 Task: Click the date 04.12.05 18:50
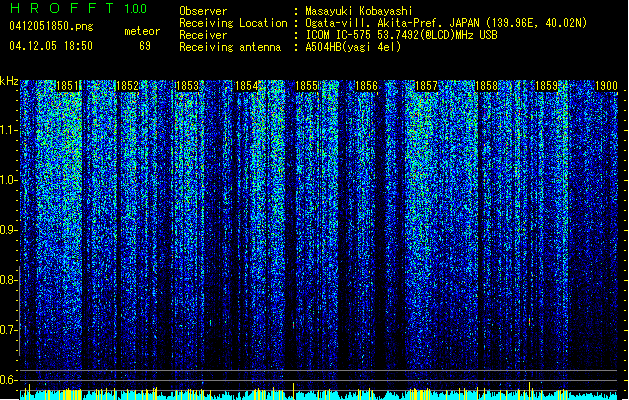point(51,45)
